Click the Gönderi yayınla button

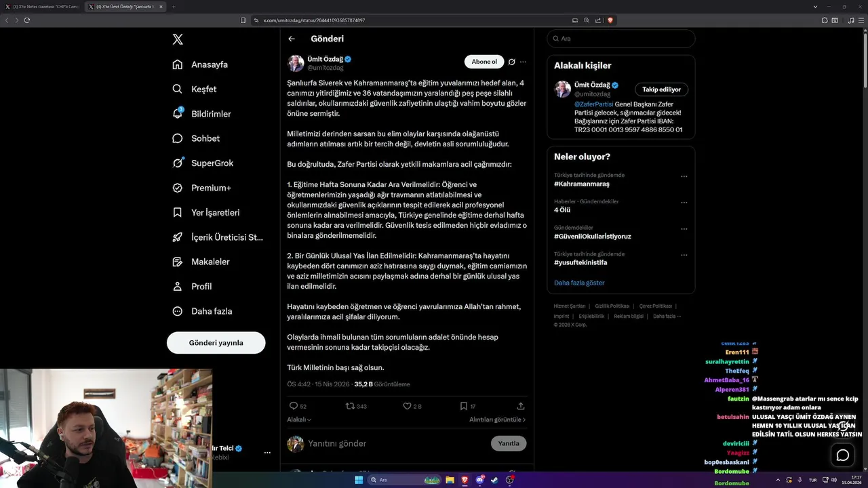(216, 342)
